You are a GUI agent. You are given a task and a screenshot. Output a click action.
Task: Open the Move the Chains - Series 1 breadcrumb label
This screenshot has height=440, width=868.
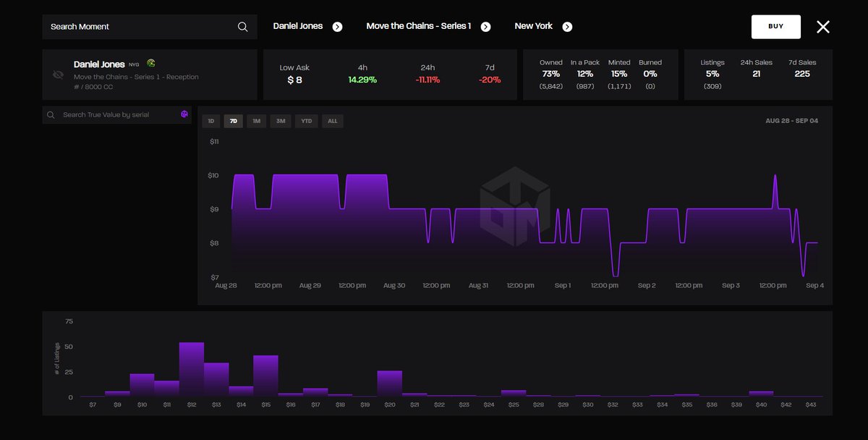click(419, 26)
